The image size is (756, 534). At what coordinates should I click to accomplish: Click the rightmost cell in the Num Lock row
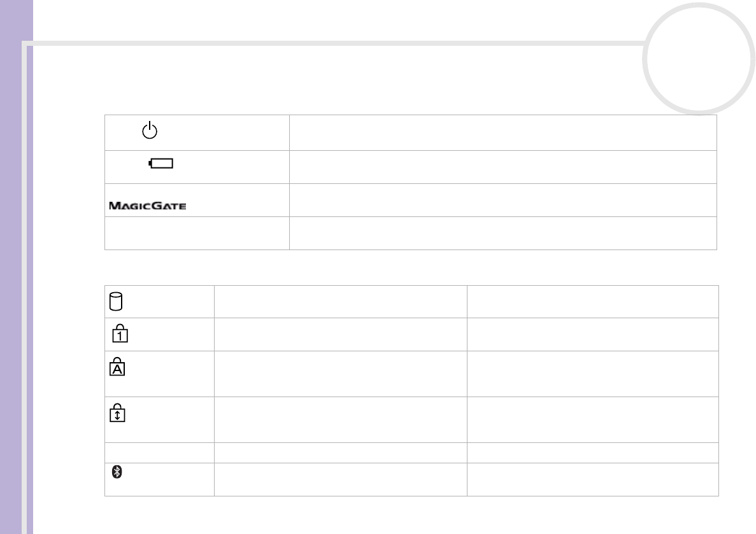pos(592,334)
